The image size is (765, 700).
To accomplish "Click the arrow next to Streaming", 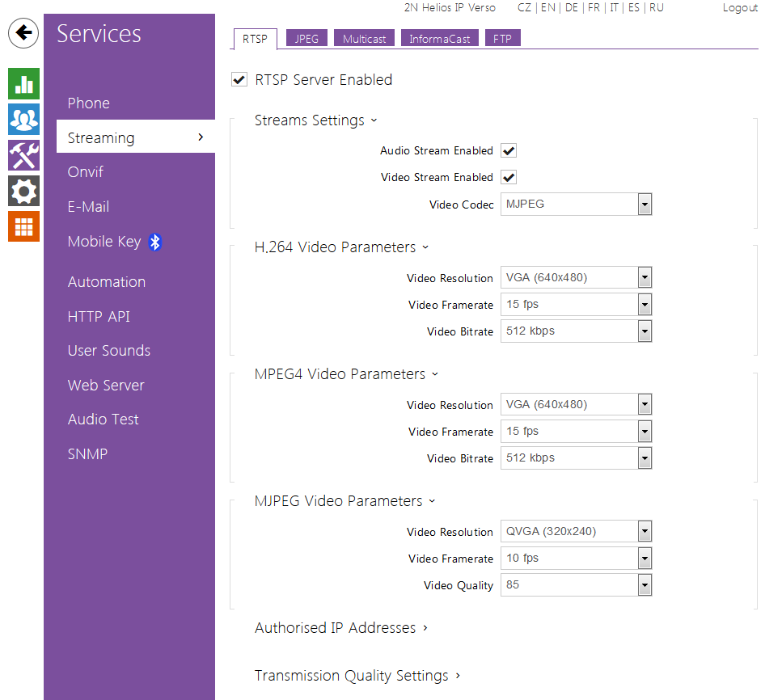I will coord(201,137).
